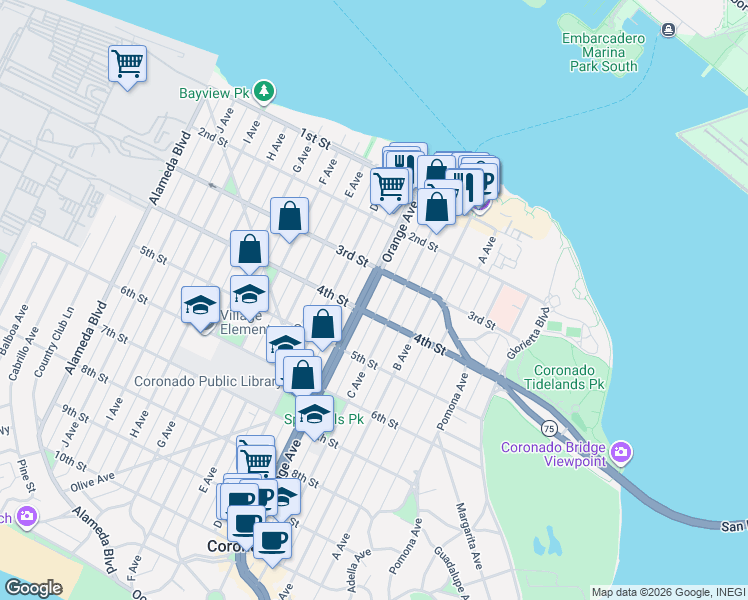This screenshot has width=748, height=600.
Task: Click the Route 75 highway shield
Action: [550, 428]
